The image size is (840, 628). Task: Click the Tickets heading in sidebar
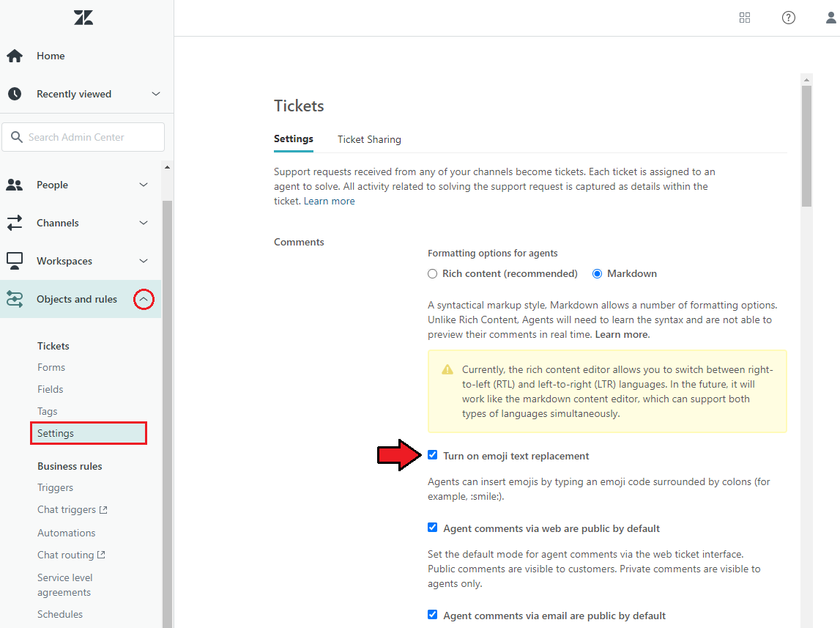tap(53, 346)
